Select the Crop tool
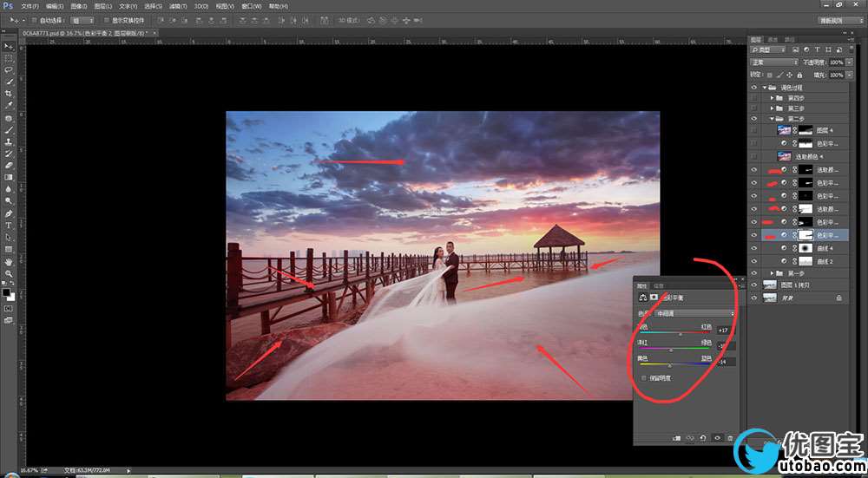868x478 pixels. (x=9, y=94)
